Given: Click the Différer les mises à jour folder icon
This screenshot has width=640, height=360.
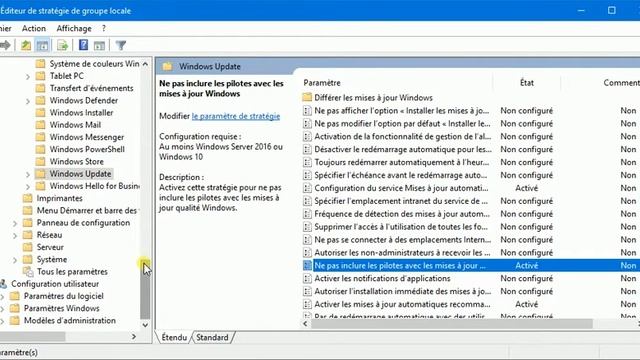Looking at the screenshot, I should (307, 98).
